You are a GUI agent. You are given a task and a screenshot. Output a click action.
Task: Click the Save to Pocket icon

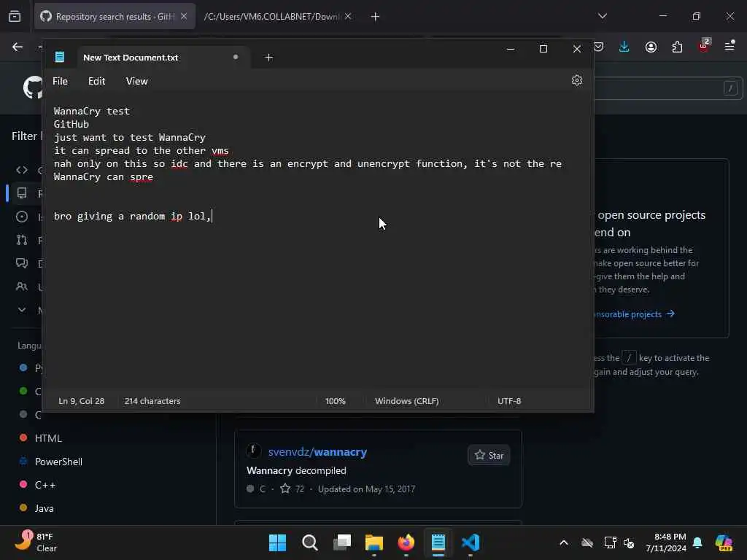click(x=599, y=47)
